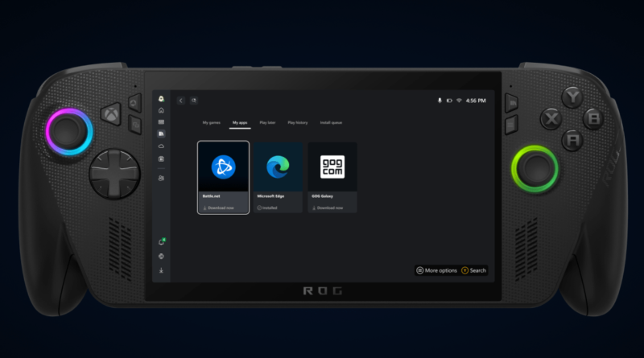Click the notifications bell icon
Image resolution: width=644 pixels, height=358 pixels.
click(161, 241)
